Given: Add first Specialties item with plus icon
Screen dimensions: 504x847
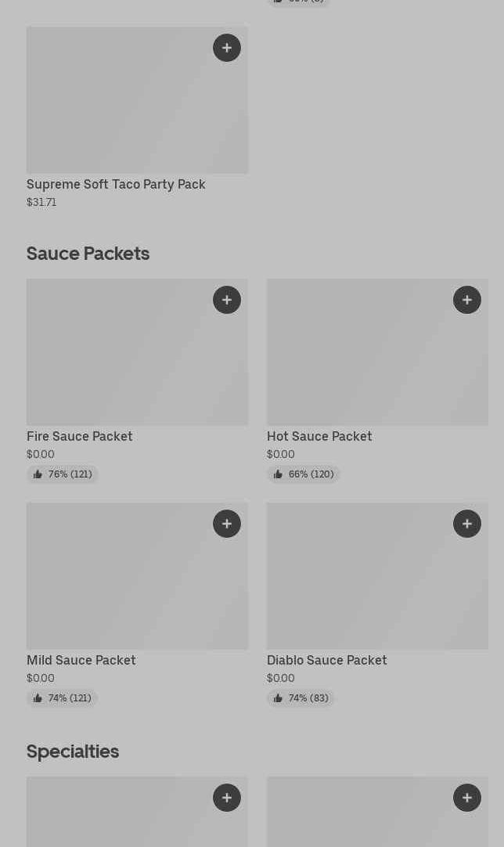Looking at the screenshot, I should (x=227, y=798).
